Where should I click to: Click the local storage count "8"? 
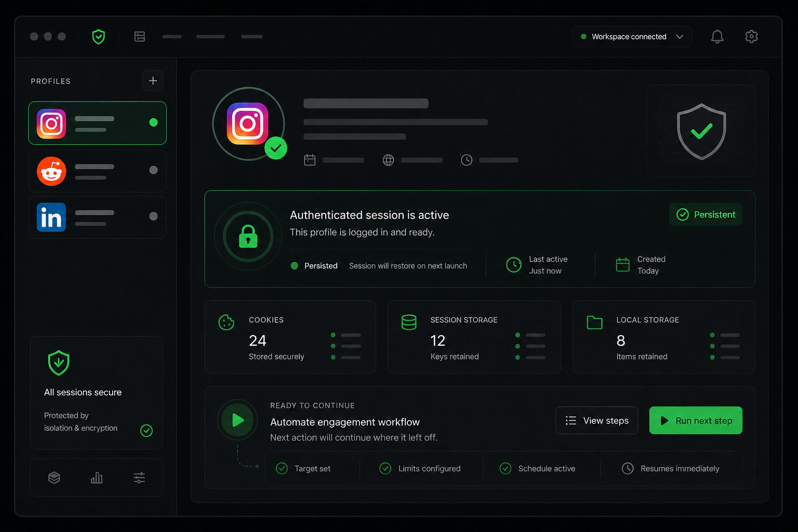[x=621, y=341]
